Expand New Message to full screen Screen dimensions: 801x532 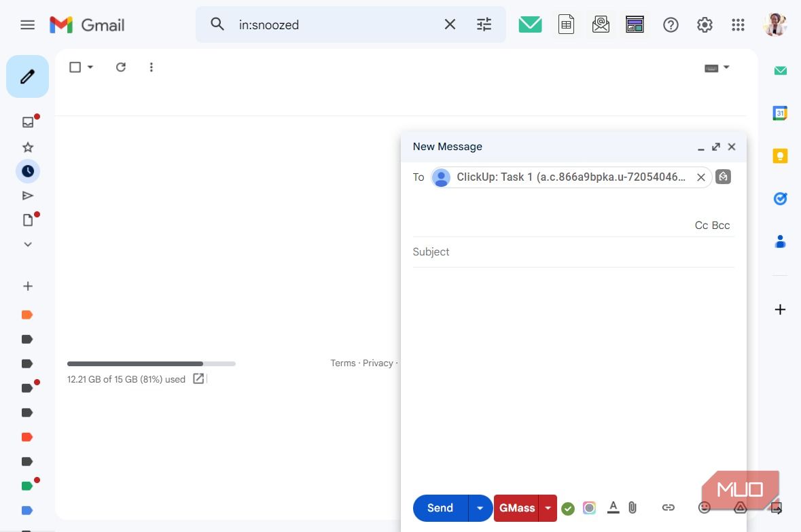point(716,147)
